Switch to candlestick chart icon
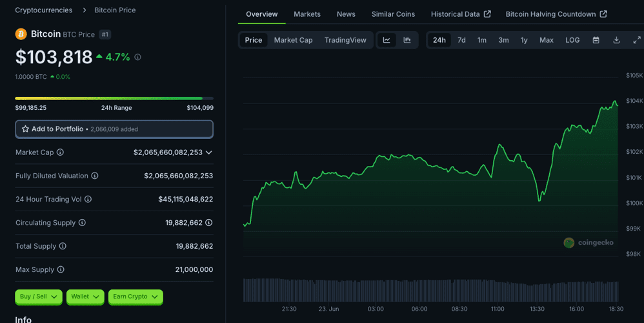This screenshot has width=644, height=323. [x=407, y=40]
